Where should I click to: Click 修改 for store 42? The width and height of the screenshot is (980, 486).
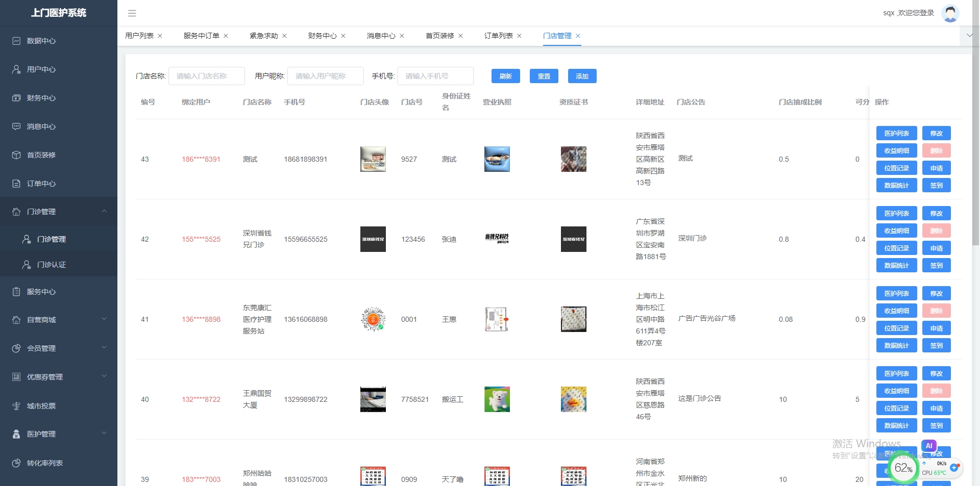[x=937, y=213]
